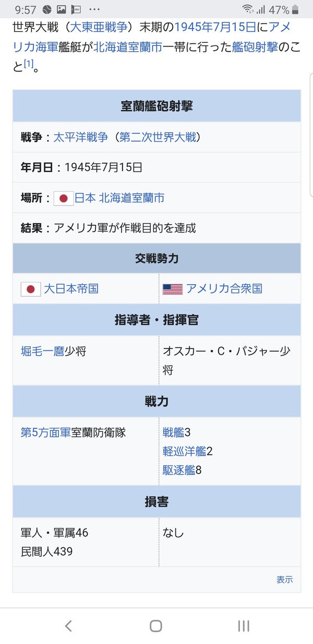The height and width of the screenshot is (644, 313).
Task: Tap the Android back navigation icon
Action: [x=68, y=626]
